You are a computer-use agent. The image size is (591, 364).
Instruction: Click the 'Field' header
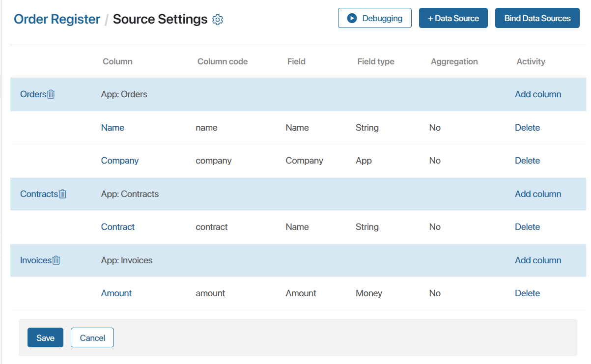coord(296,61)
